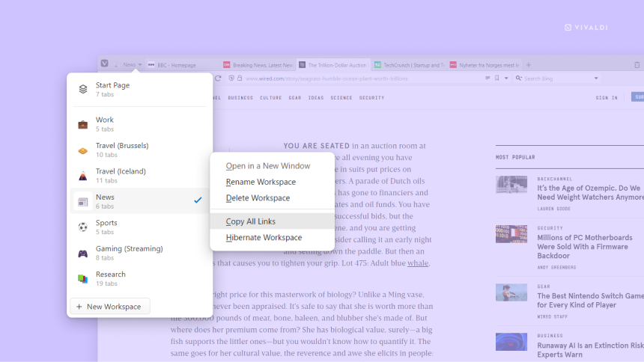Switch to the Trillion-Dollar Auction tab
Image resolution: width=644 pixels, height=362 pixels.
point(333,65)
